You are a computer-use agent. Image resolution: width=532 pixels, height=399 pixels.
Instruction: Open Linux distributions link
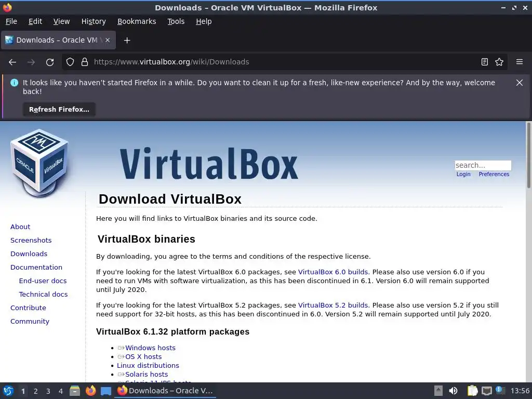coord(148,365)
